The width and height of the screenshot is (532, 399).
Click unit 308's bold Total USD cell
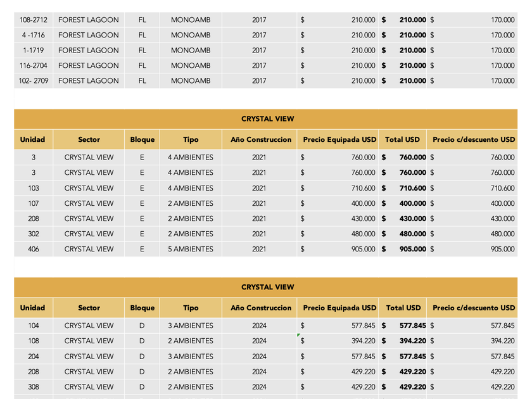[x=404, y=387]
